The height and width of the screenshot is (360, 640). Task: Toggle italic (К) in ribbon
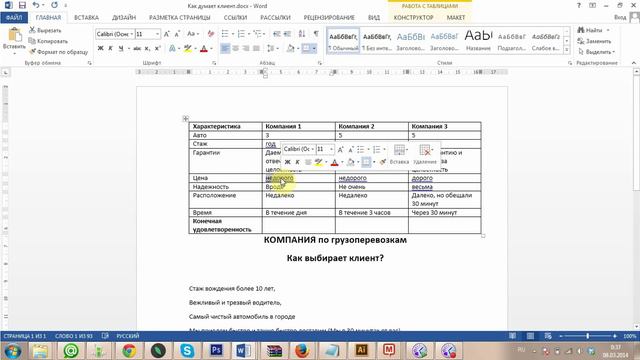point(110,49)
